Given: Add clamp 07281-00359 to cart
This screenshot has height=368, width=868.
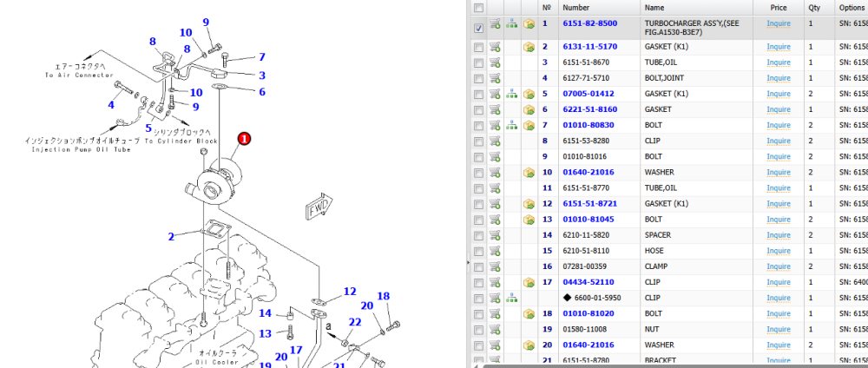Looking at the screenshot, I should (495, 266).
